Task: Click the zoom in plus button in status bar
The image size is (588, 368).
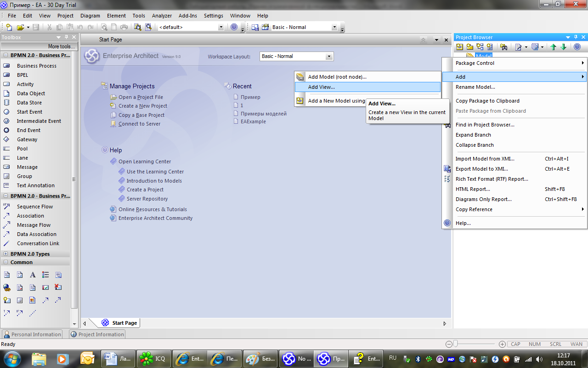Action: (502, 344)
